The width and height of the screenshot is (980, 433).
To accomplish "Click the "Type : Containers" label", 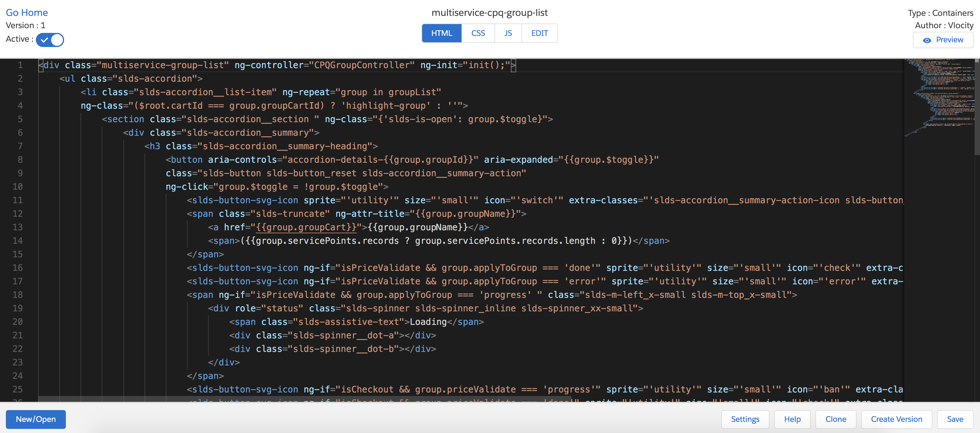I will (x=940, y=13).
